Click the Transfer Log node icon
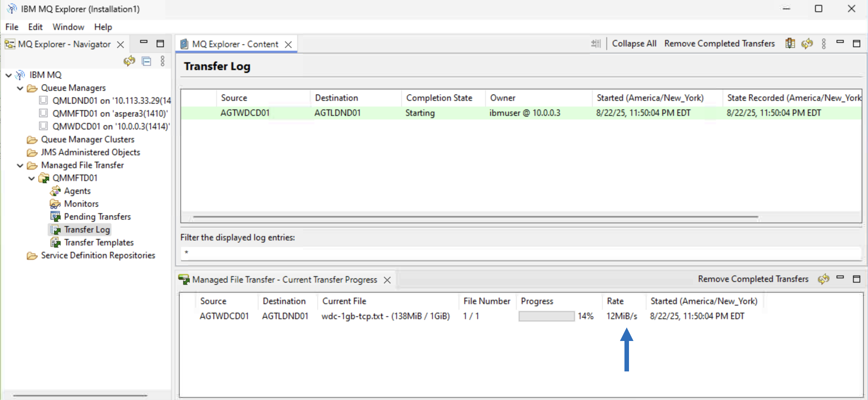868x400 pixels. (55, 230)
